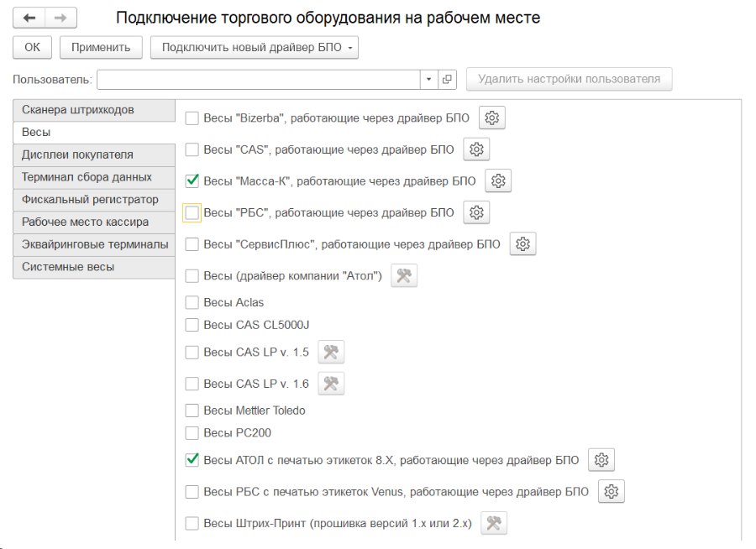The image size is (756, 549).
Task: Go forward with the right arrow button
Action: coord(60,18)
